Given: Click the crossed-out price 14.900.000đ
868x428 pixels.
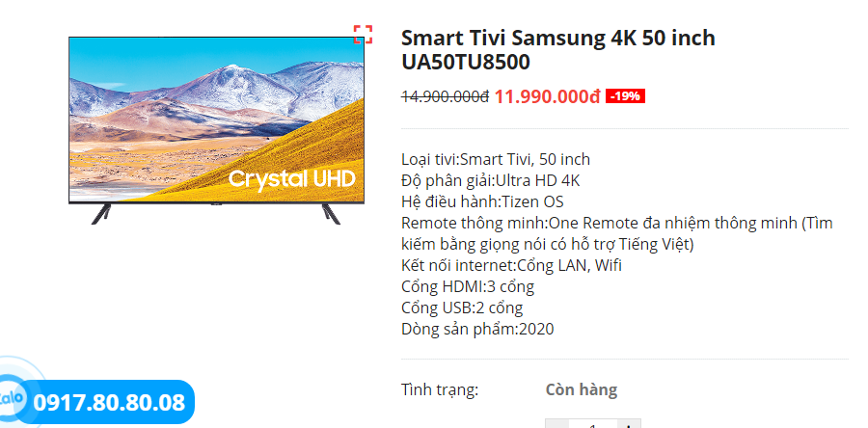Looking at the screenshot, I should tap(445, 96).
